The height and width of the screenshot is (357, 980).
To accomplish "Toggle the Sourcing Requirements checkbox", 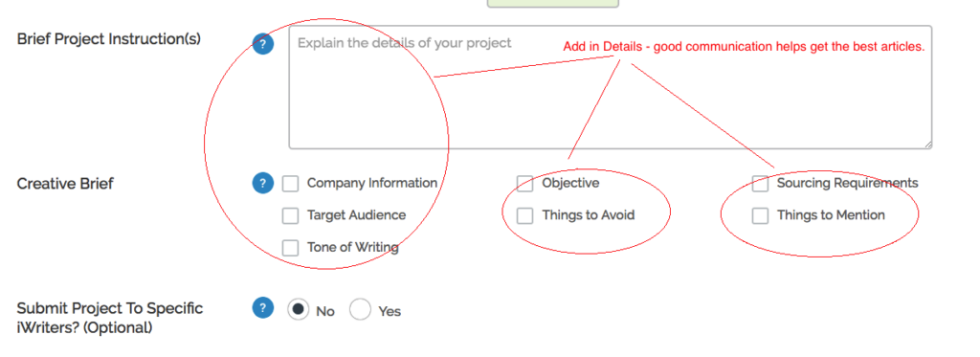I will [x=760, y=183].
